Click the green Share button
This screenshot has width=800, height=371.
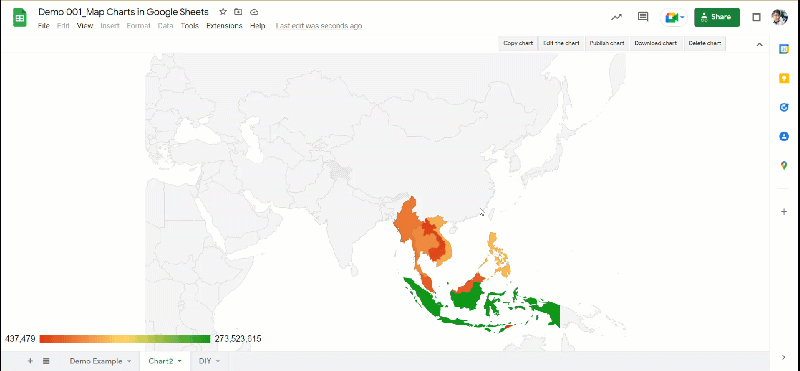click(x=717, y=17)
